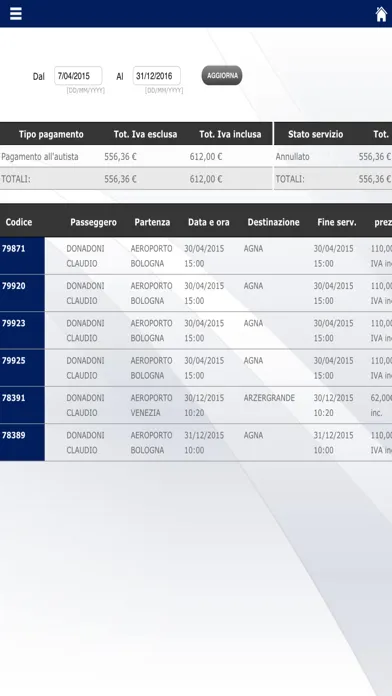Sort by Passeggero column header

tap(93, 222)
